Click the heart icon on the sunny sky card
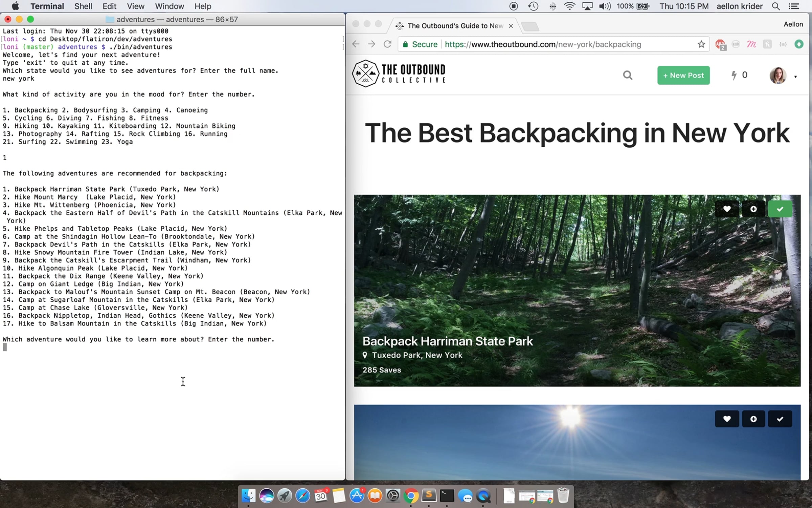 tap(727, 419)
